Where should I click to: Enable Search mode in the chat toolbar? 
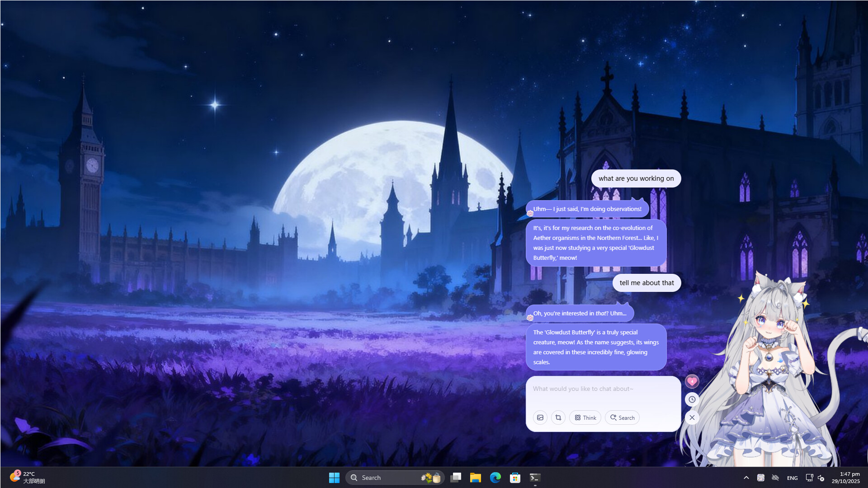622,418
